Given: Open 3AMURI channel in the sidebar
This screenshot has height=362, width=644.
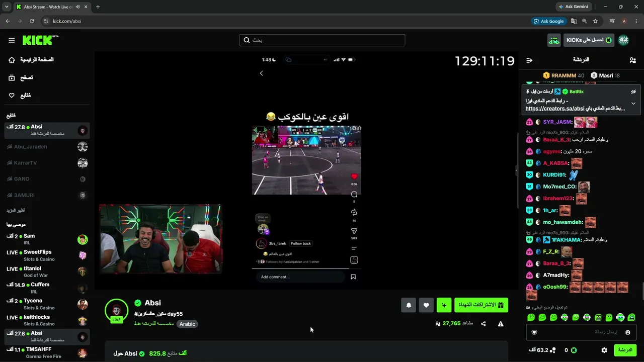Looking at the screenshot, I should [47, 195].
